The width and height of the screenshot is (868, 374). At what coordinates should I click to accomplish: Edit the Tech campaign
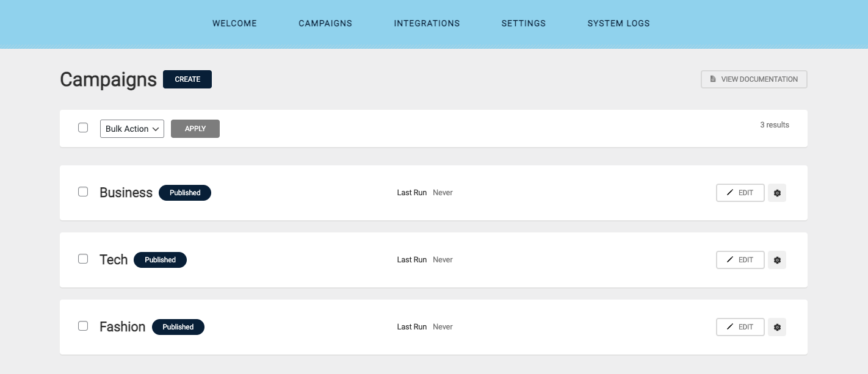coord(740,260)
